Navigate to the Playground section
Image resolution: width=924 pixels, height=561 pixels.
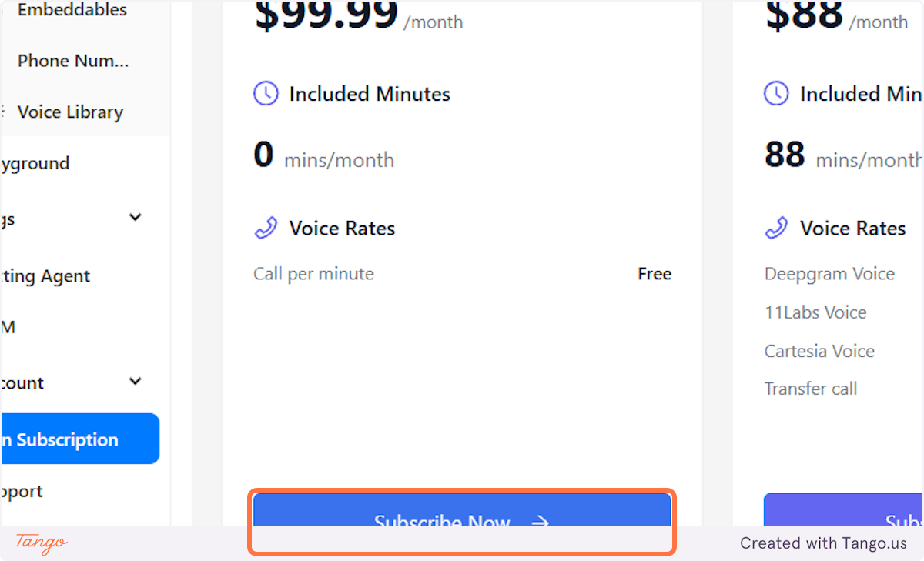click(x=35, y=162)
